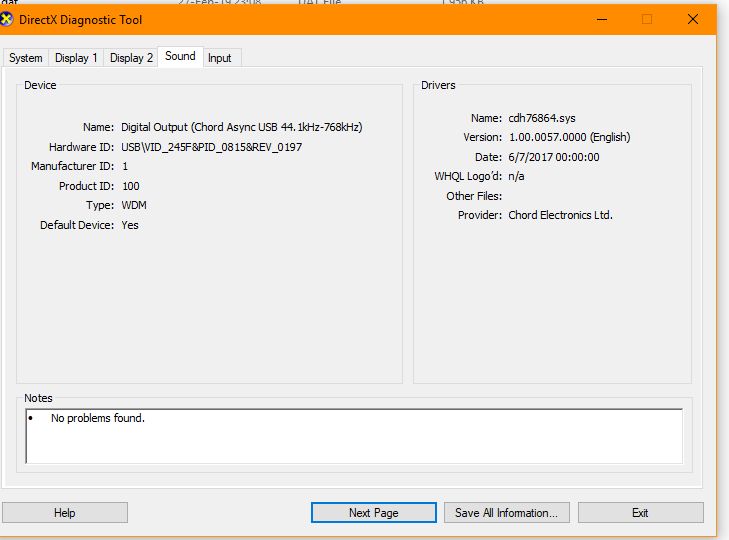Switch to the System tab
This screenshot has height=540, width=729.
(26, 58)
